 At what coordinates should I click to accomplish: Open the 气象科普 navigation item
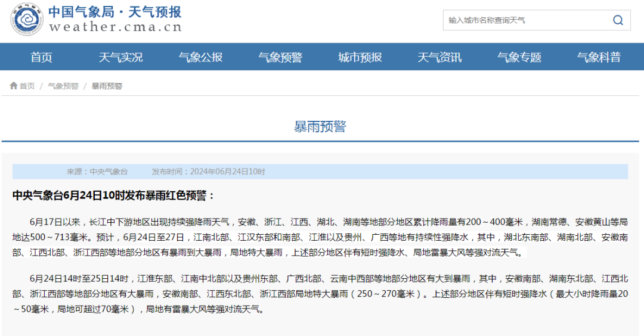pos(599,57)
